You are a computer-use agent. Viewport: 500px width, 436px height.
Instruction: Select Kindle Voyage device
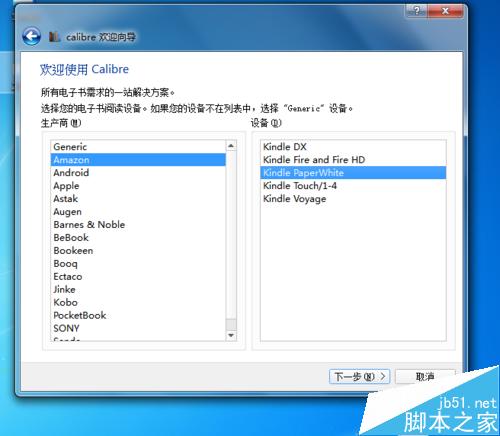pos(353,199)
